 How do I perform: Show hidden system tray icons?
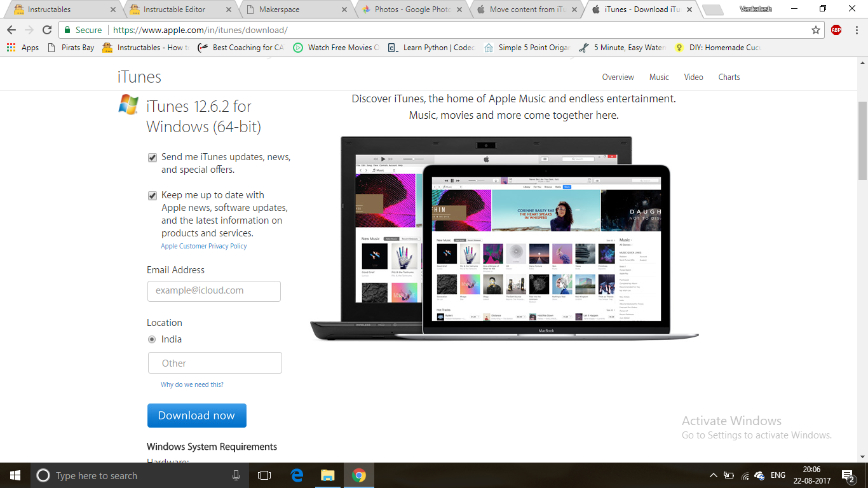click(713, 475)
